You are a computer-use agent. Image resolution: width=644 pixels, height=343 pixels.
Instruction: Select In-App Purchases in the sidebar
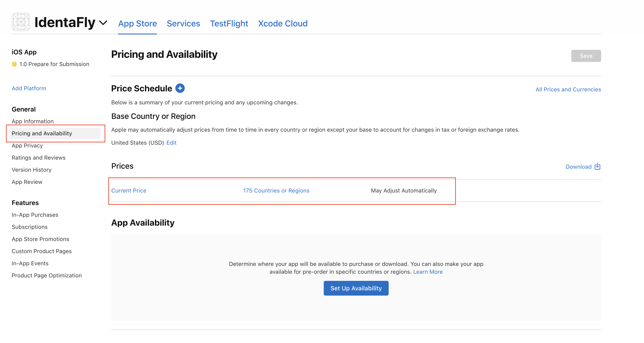pos(35,215)
